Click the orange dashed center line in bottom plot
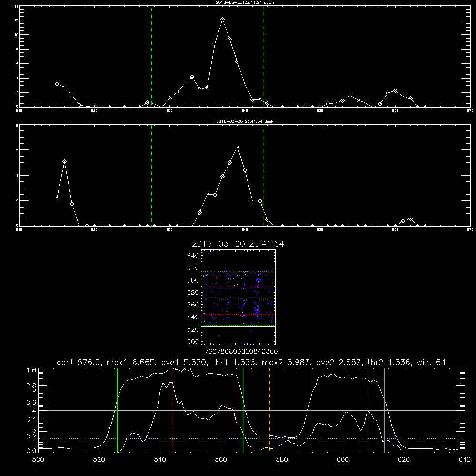 point(269,410)
